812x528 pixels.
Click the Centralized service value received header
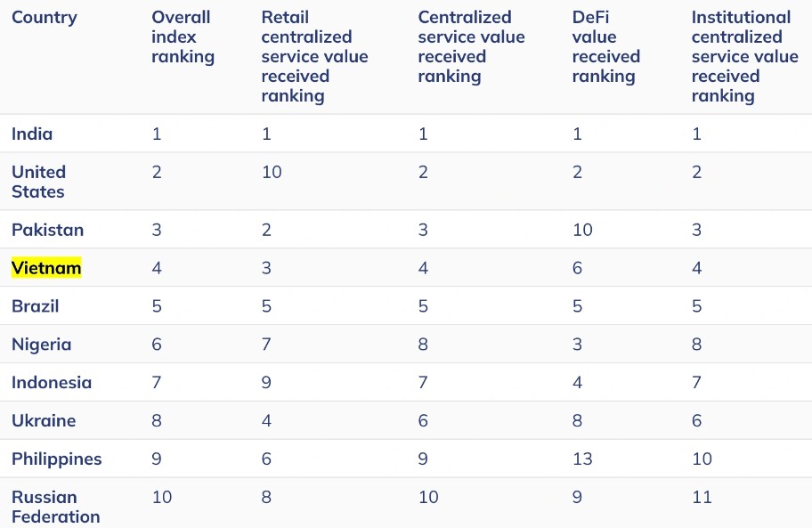pos(471,46)
